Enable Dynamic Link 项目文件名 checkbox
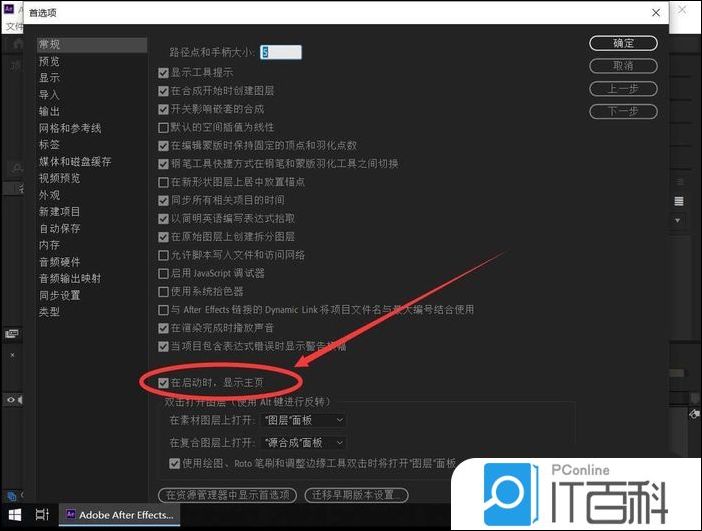Image resolution: width=702 pixels, height=531 pixels. tap(163, 310)
